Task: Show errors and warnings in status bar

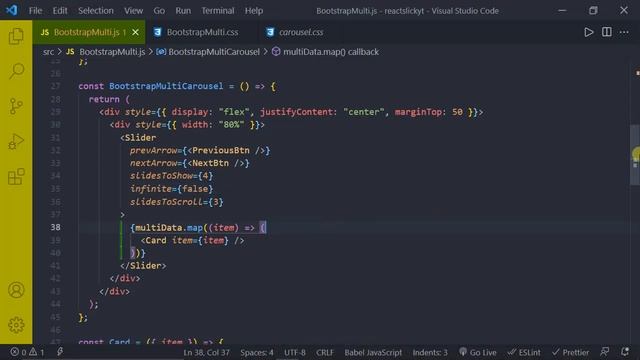Action: click(27, 352)
